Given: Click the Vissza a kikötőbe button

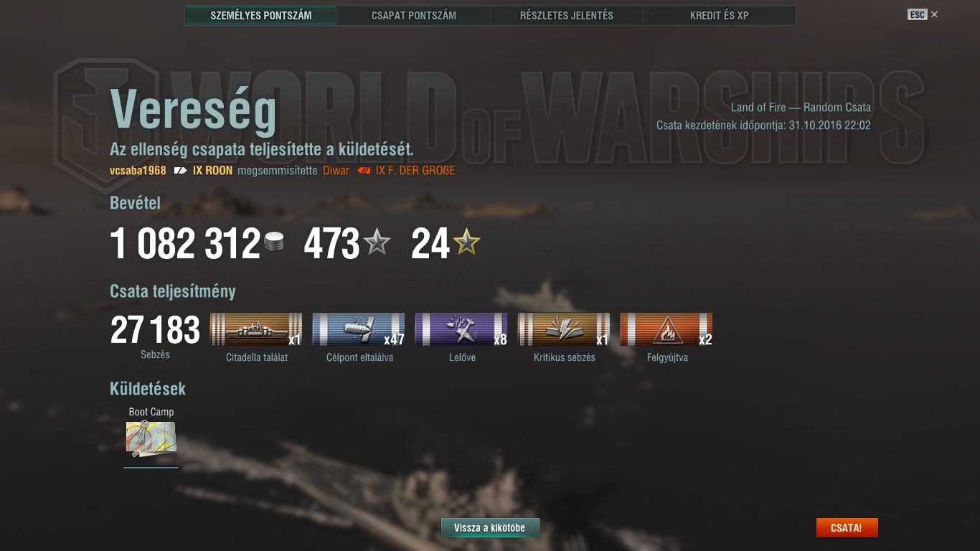Looking at the screenshot, I should pyautogui.click(x=490, y=528).
